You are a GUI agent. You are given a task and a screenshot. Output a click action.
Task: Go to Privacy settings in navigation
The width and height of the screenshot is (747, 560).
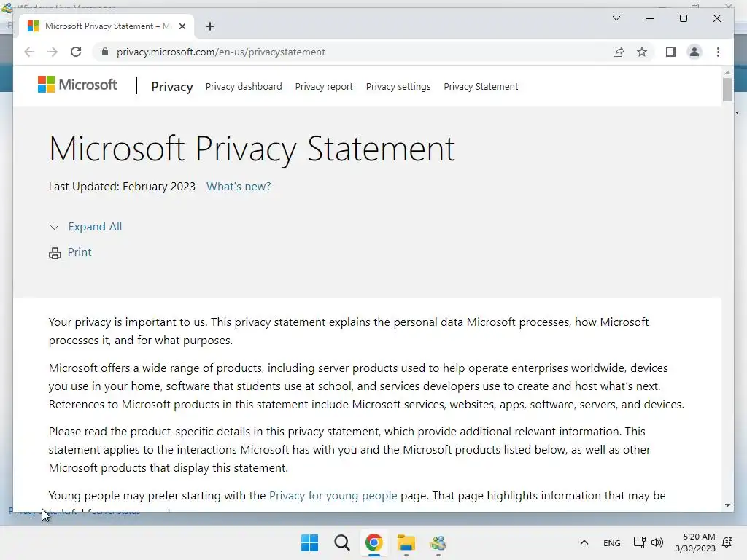pyautogui.click(x=398, y=86)
